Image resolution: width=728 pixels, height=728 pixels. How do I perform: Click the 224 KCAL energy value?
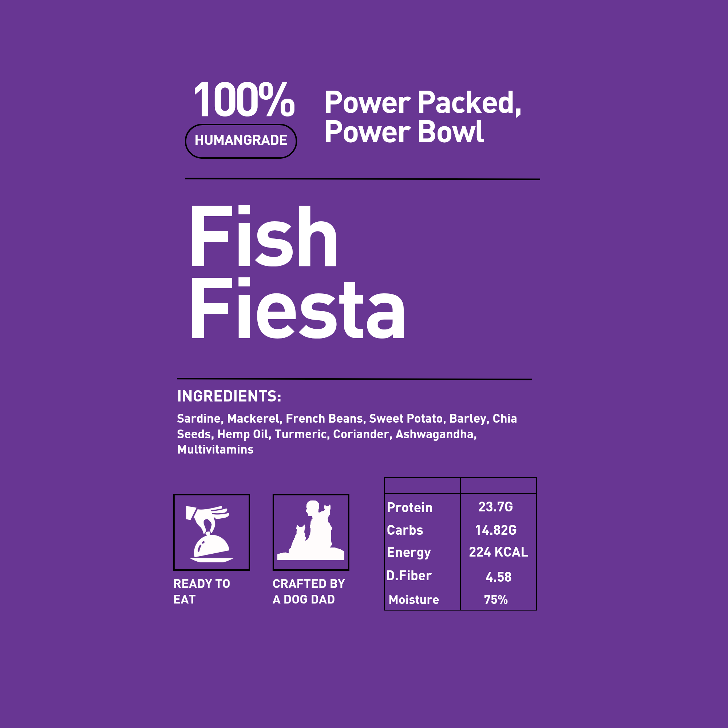coord(498,552)
